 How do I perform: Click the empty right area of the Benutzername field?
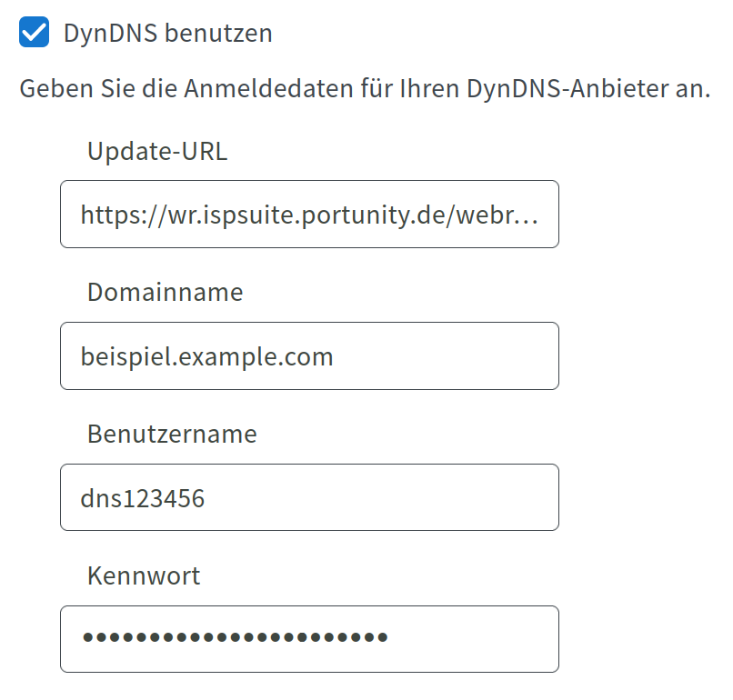pyautogui.click(x=409, y=498)
